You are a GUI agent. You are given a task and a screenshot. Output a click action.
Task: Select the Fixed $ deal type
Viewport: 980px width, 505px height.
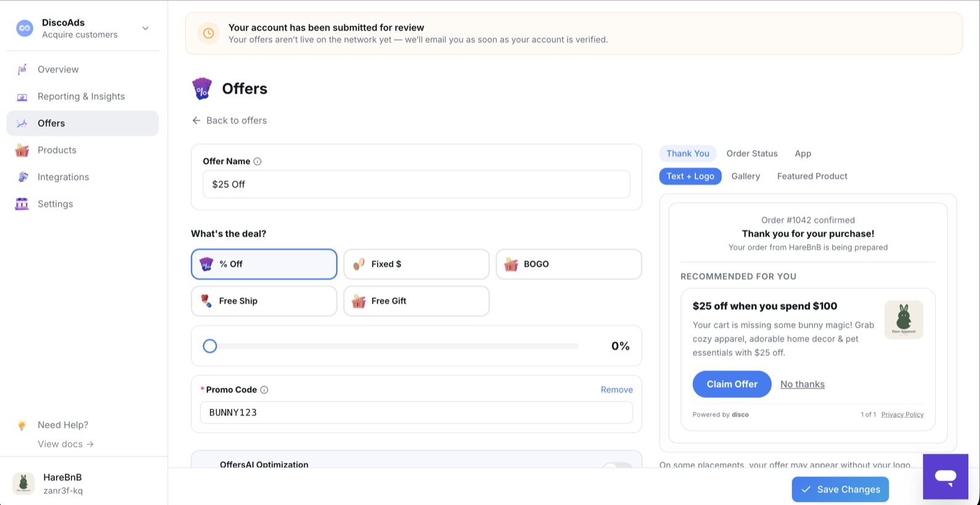[416, 264]
